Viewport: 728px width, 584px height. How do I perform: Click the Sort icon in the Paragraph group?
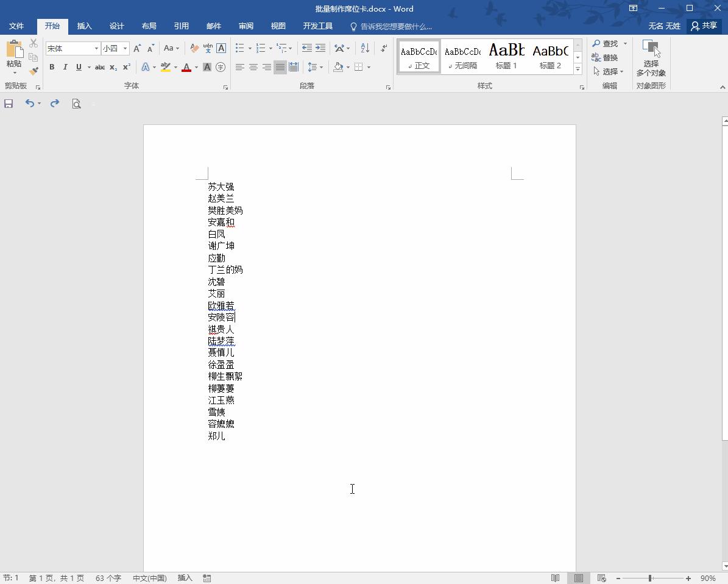pyautogui.click(x=365, y=48)
